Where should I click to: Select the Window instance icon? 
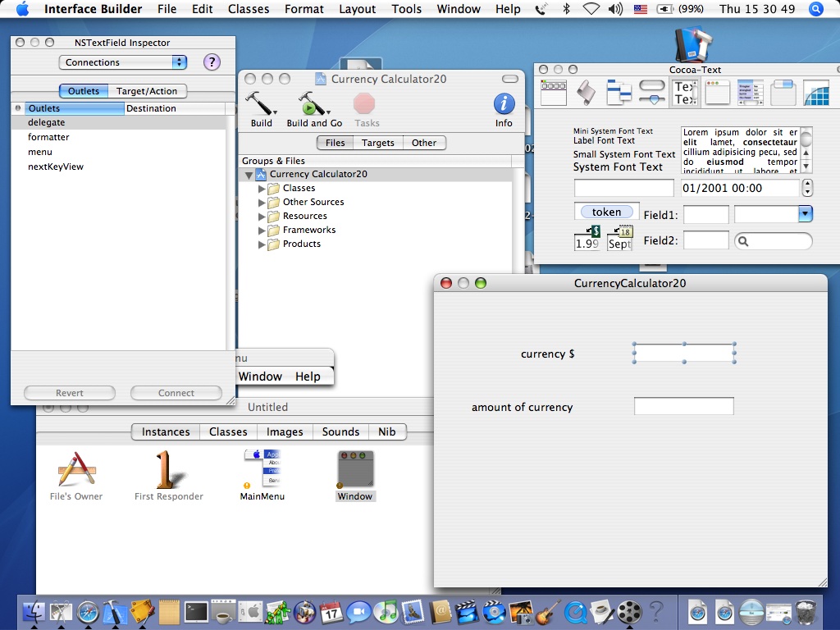tap(355, 469)
